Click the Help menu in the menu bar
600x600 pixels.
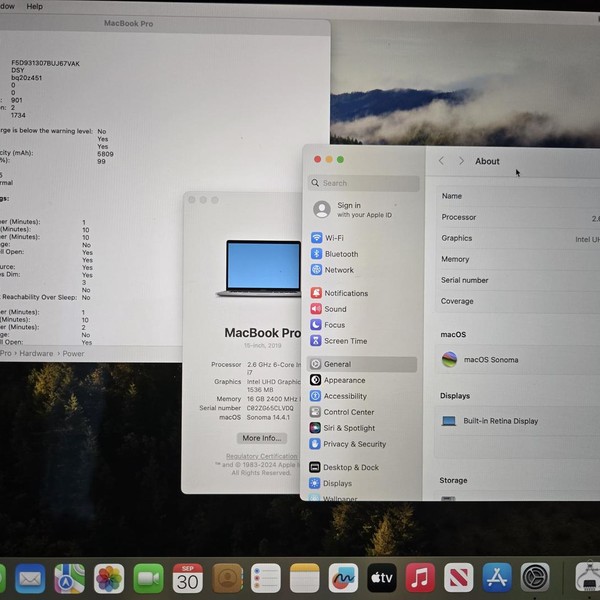click(34, 7)
